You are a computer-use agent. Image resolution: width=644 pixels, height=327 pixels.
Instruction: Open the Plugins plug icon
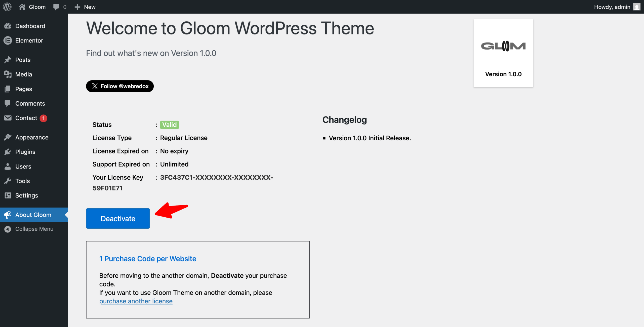(x=8, y=152)
